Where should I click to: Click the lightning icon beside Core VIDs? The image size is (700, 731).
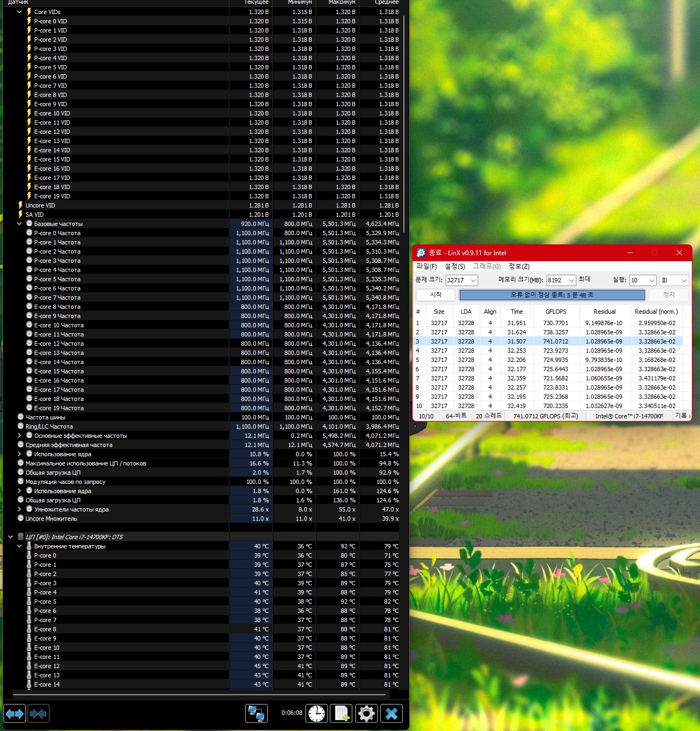click(x=29, y=11)
